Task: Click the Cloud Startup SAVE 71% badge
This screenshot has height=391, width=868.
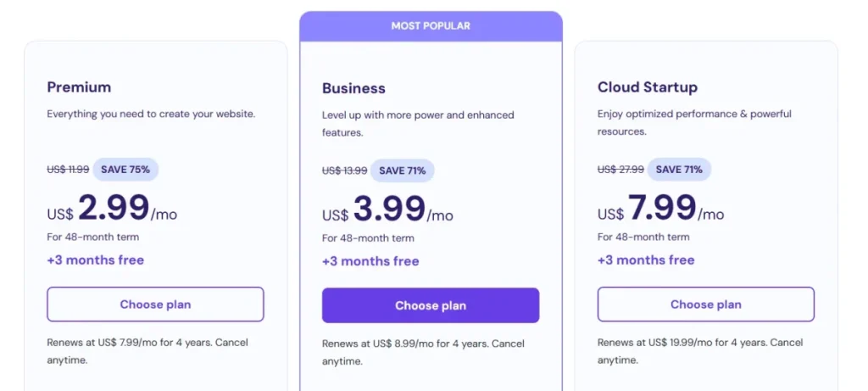Action: point(679,170)
